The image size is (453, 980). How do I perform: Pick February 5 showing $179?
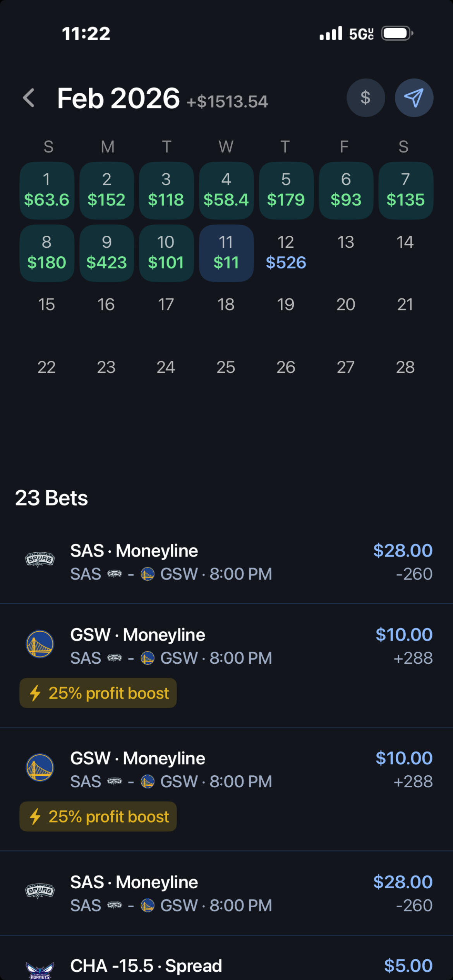click(x=286, y=190)
